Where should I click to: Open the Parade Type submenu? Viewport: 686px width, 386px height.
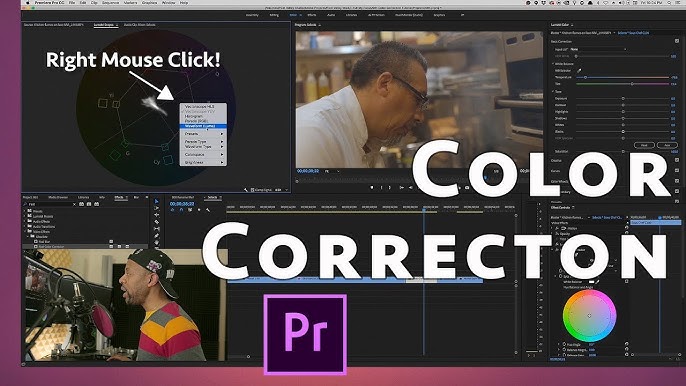pos(203,141)
